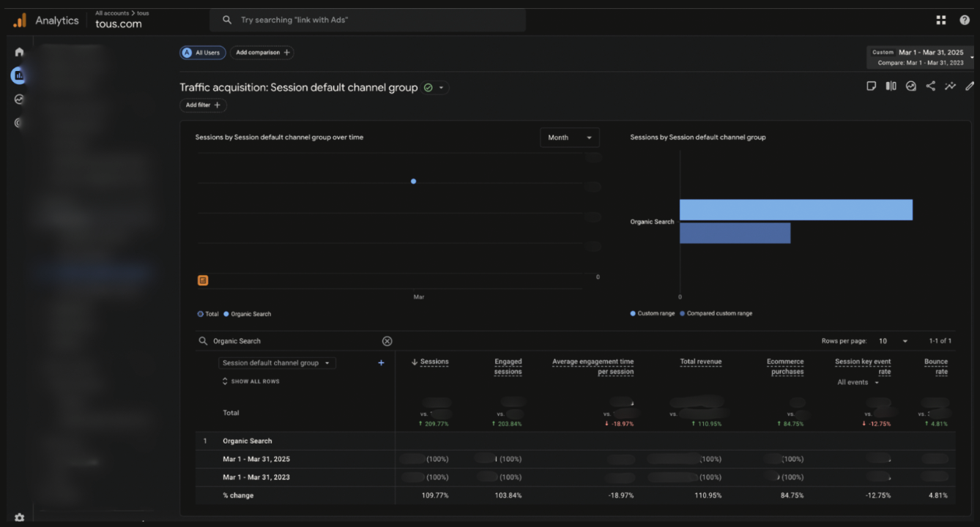Screen dimensions: 980x527
Task: Open the All events dropdown
Action: coord(858,382)
